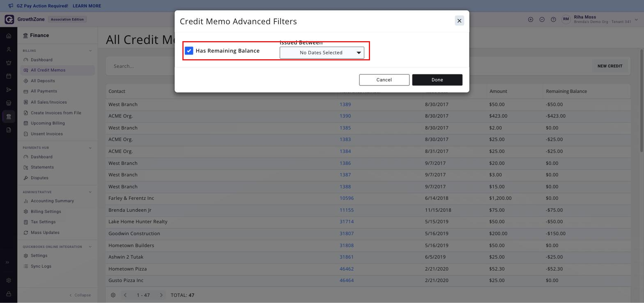Image resolution: width=644 pixels, height=303 pixels.
Task: Open credit memo reference 1389
Action: click(x=345, y=104)
